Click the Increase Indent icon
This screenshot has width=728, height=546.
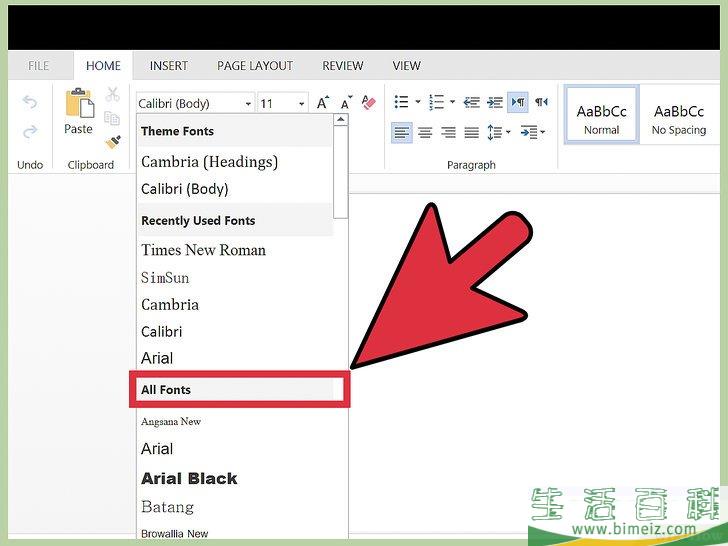tap(495, 102)
